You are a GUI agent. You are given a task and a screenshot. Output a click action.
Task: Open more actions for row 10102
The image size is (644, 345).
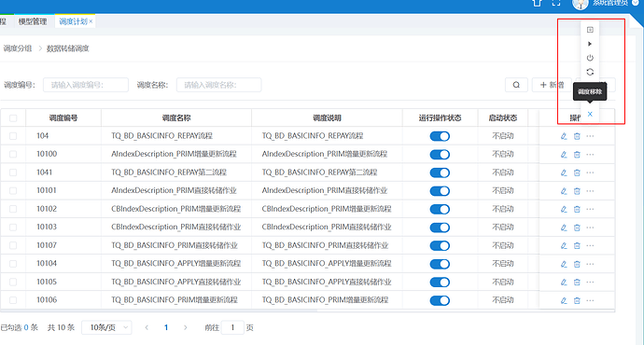[590, 209]
